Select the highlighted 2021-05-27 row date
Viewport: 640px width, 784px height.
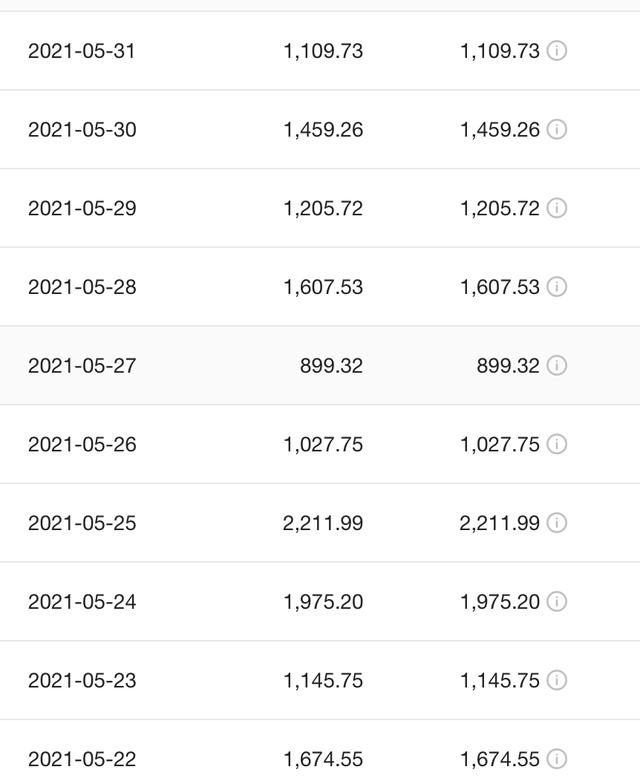point(82,366)
